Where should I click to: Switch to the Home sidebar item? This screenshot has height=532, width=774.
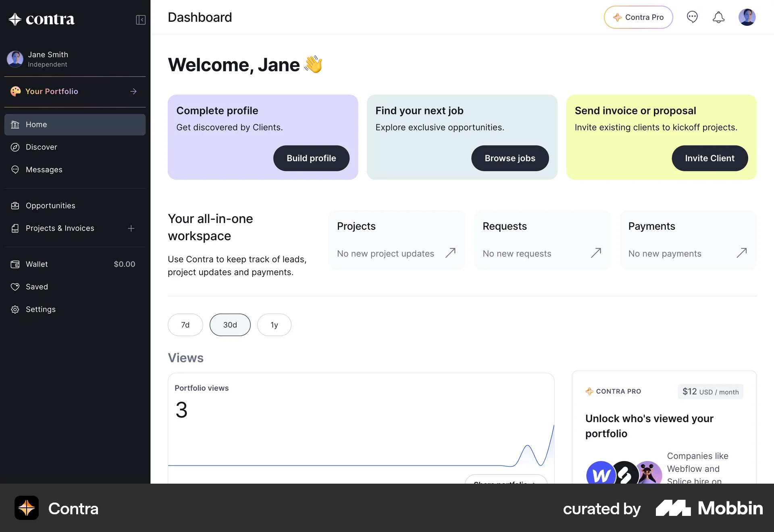[x=36, y=125]
